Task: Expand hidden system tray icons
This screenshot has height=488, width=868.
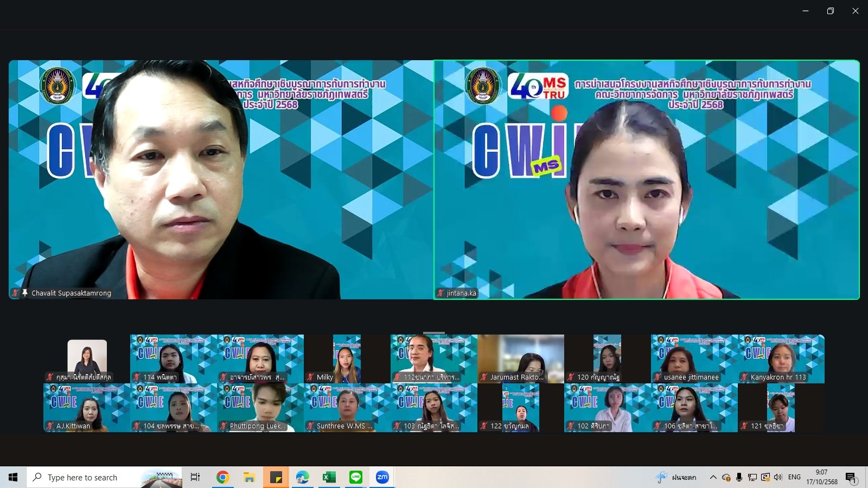Action: (713, 477)
